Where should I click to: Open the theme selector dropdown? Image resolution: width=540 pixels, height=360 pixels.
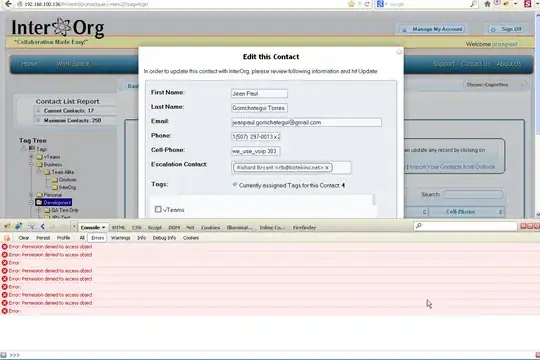[x=495, y=84]
